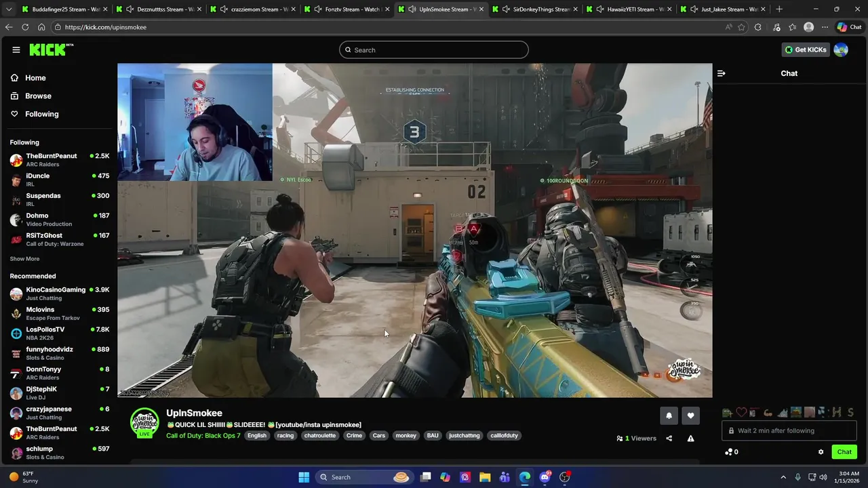Screen dimensions: 868x488
Task: Mute UpInSmokee Stream tab audio
Action: [412, 9]
